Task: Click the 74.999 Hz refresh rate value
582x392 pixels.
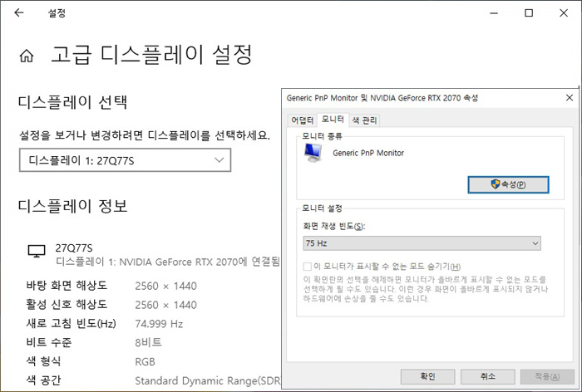Action: (x=159, y=323)
